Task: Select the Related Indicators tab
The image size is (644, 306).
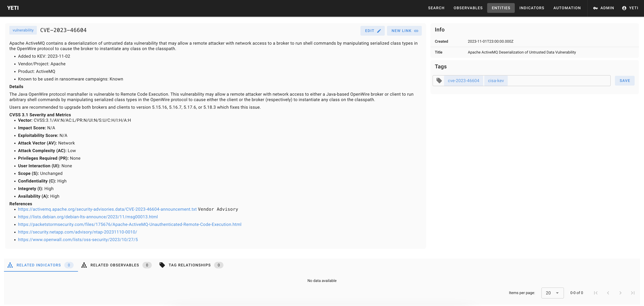Action: click(40, 265)
